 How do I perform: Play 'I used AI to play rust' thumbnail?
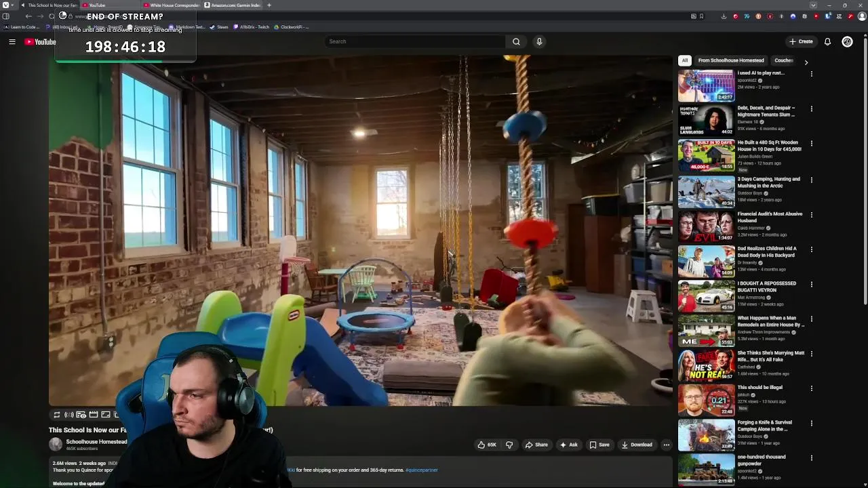click(x=706, y=85)
